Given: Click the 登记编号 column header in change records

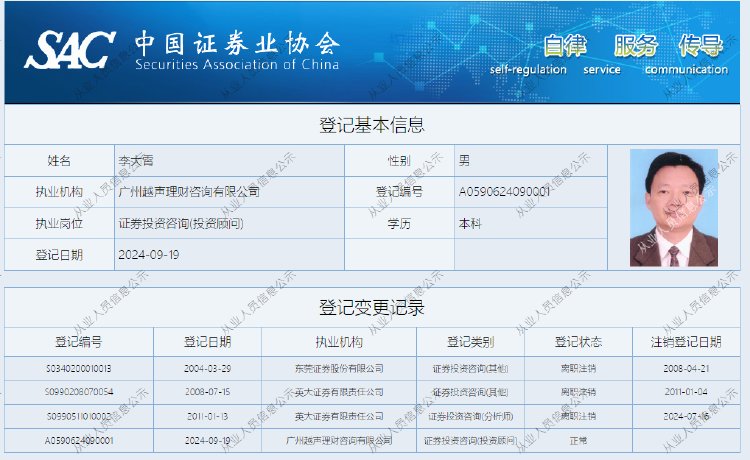Looking at the screenshot, I should tap(79, 342).
